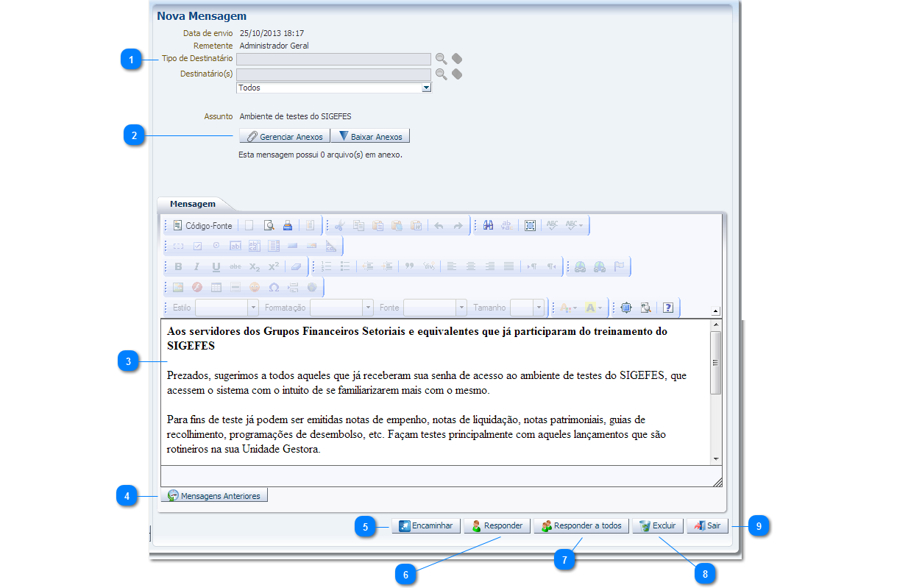897x588 pixels.
Task: Toggle Underline formatting in editor
Action: [x=216, y=267]
